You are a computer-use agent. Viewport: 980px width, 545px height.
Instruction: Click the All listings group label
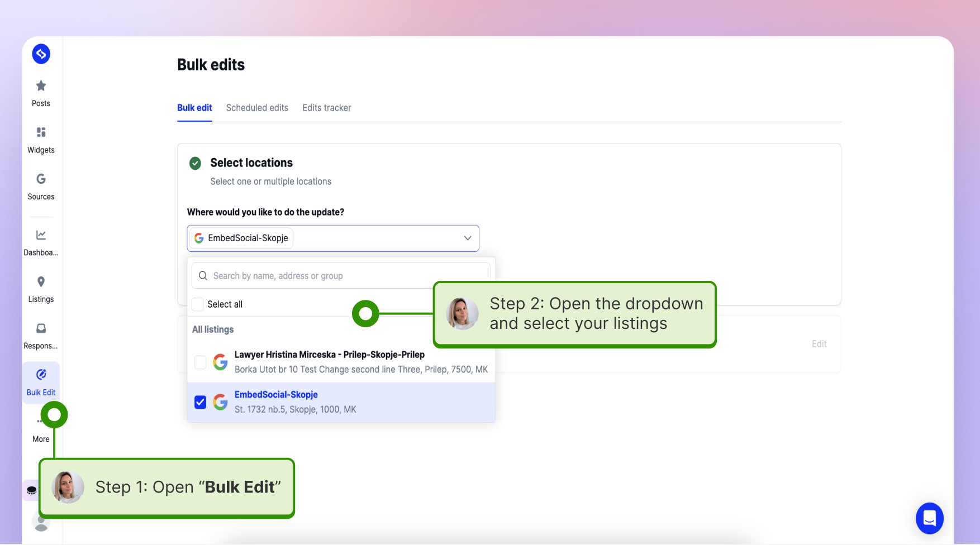click(x=213, y=329)
